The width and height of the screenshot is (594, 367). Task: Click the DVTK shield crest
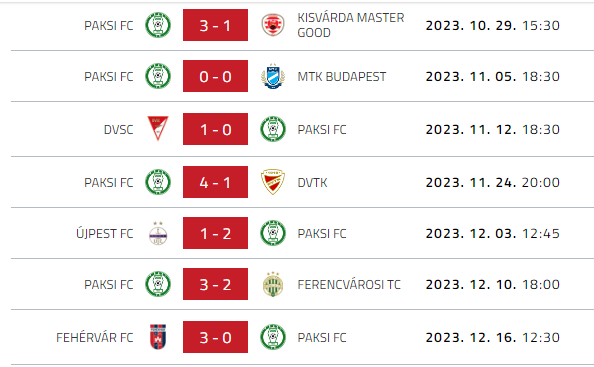pyautogui.click(x=273, y=182)
